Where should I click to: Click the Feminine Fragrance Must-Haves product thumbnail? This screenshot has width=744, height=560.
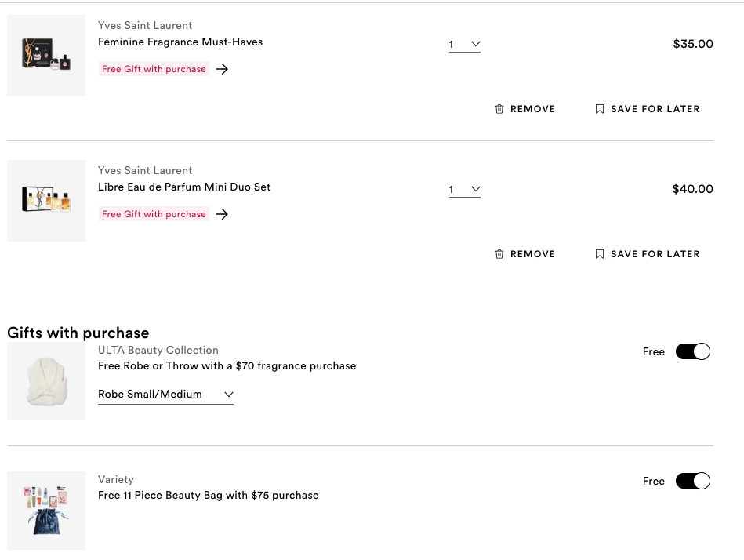point(46,56)
